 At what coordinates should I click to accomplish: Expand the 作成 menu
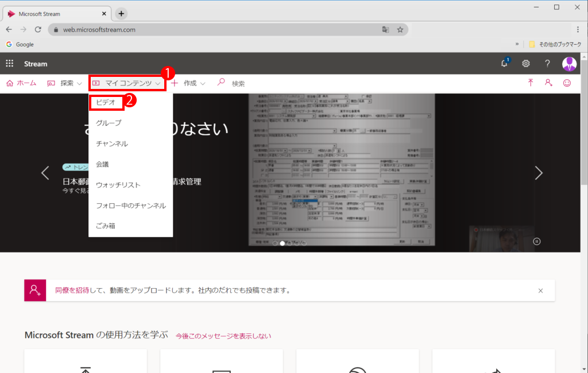tap(188, 83)
